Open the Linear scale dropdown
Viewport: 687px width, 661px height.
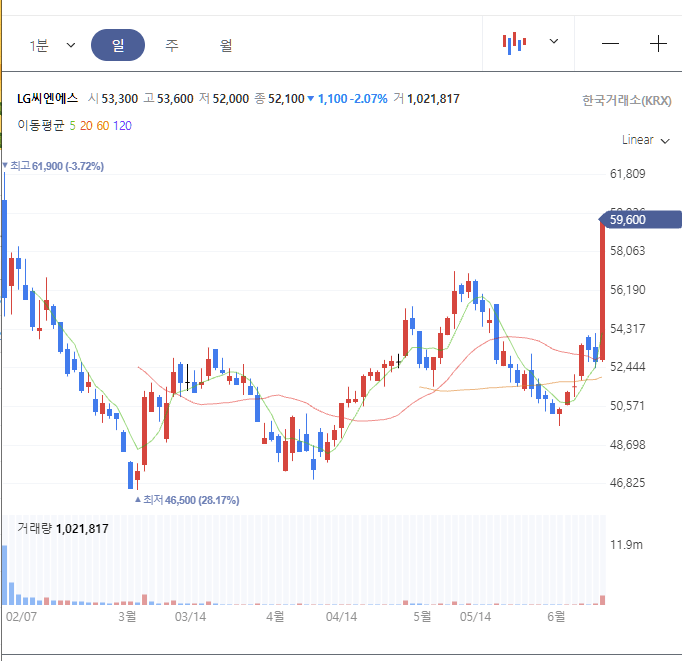[645, 140]
